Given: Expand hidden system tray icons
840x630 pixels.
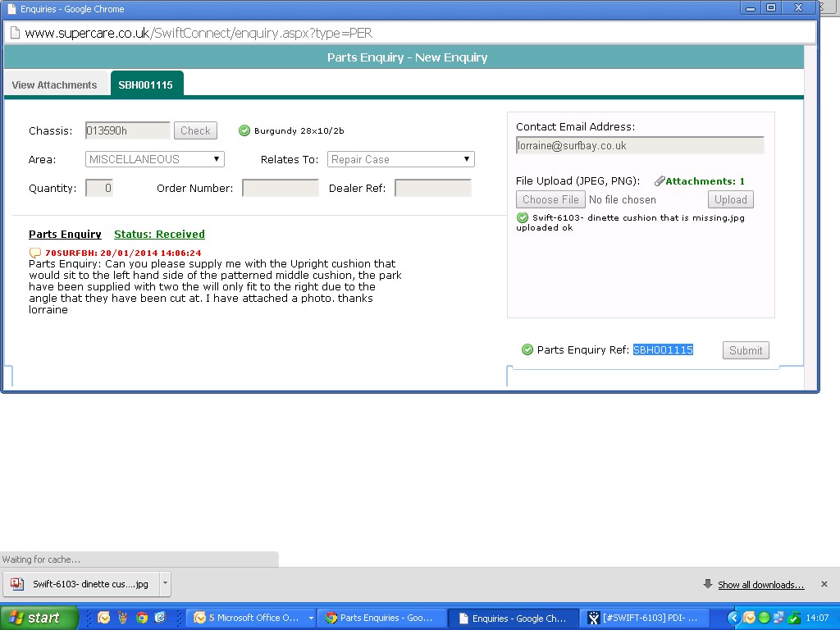Looking at the screenshot, I should [x=733, y=619].
